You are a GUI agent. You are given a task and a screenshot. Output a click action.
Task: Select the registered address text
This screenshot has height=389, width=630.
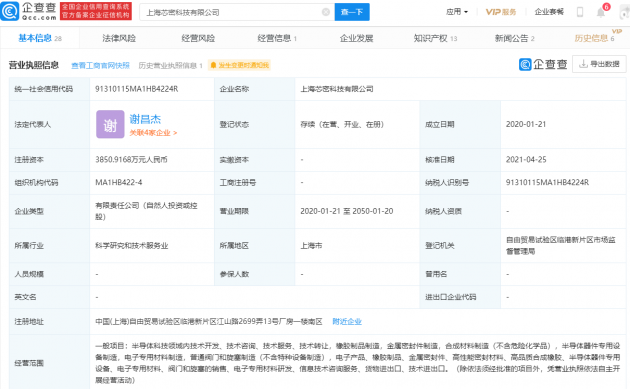pos(209,321)
